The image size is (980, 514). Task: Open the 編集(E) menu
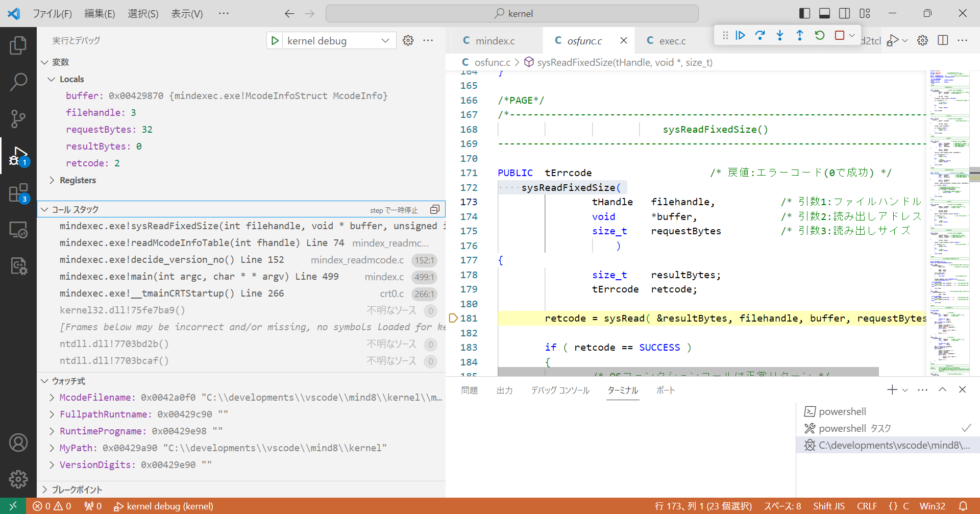click(x=100, y=14)
